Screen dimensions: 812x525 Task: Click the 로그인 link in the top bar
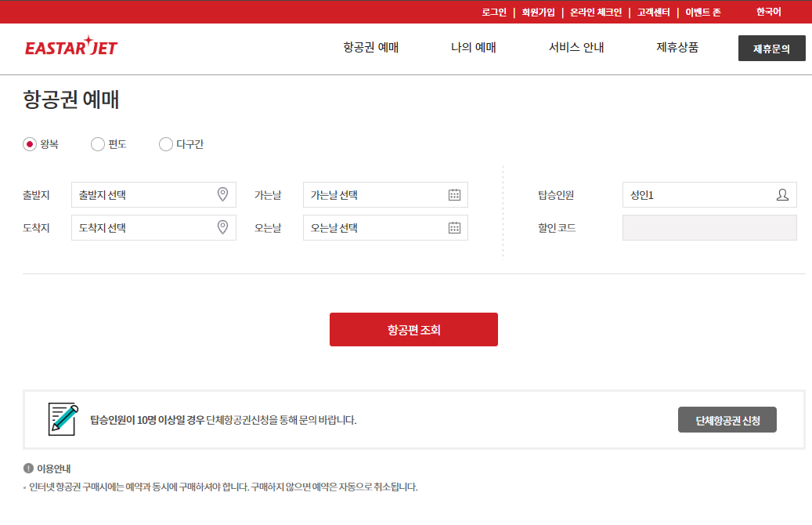tap(495, 12)
